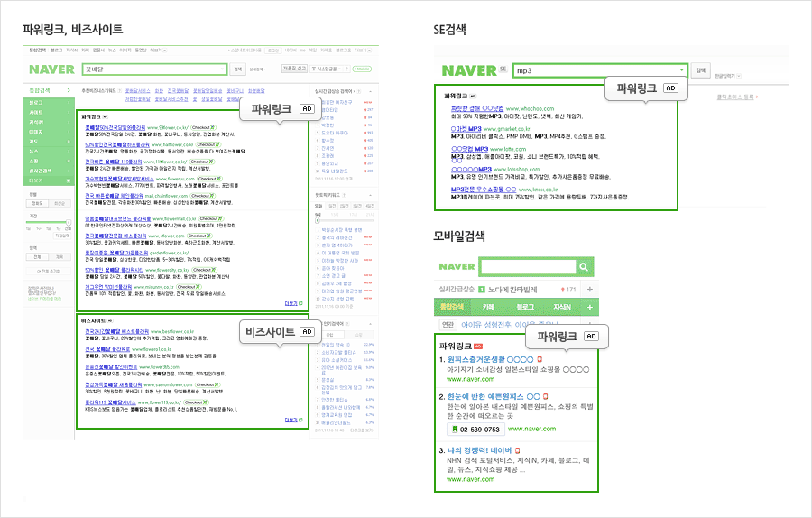Viewport: 812px width, 518px height.
Task: Open the 클릭초이스 등록 link in SE search
Action: 737,97
